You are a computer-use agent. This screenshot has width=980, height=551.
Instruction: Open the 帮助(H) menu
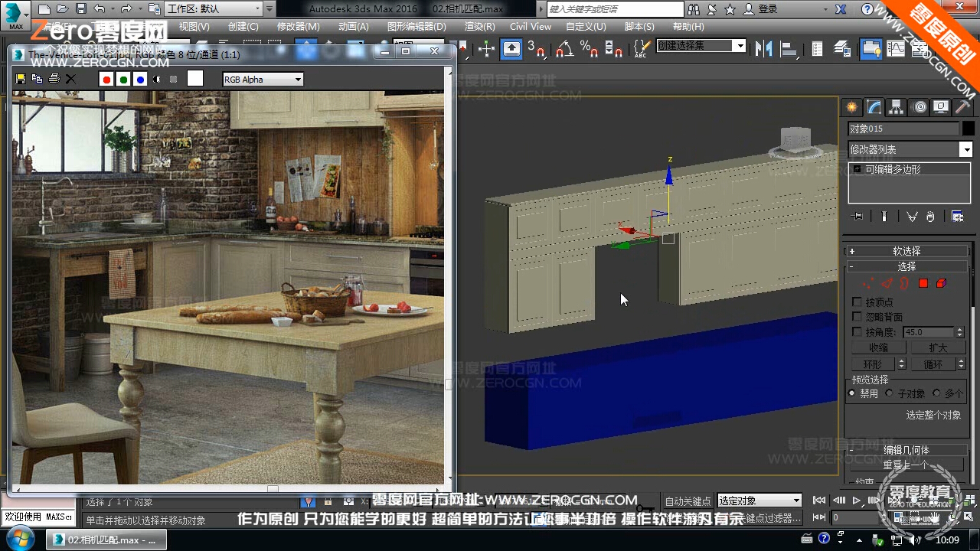[688, 26]
